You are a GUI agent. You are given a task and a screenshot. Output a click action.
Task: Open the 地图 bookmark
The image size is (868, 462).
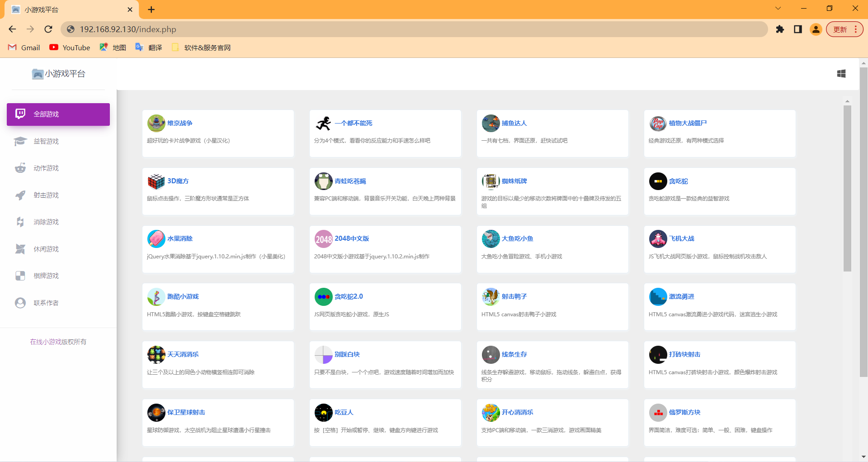pyautogui.click(x=113, y=48)
